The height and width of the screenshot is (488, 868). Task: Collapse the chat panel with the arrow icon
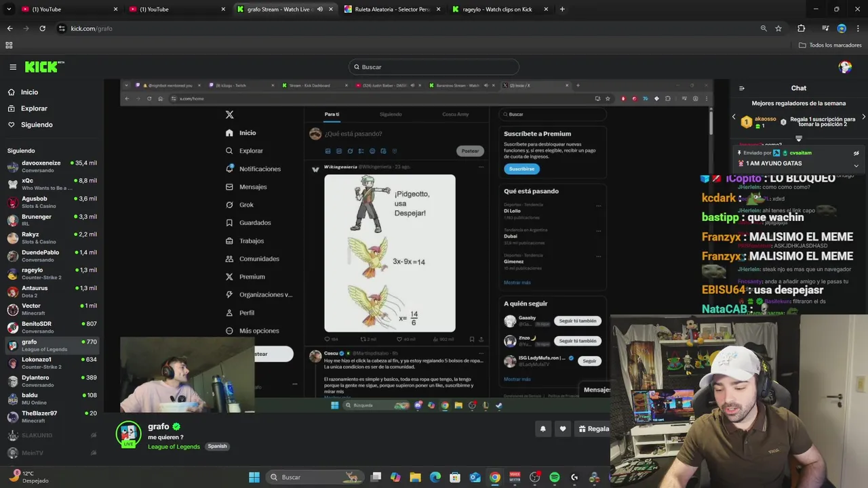pos(742,88)
